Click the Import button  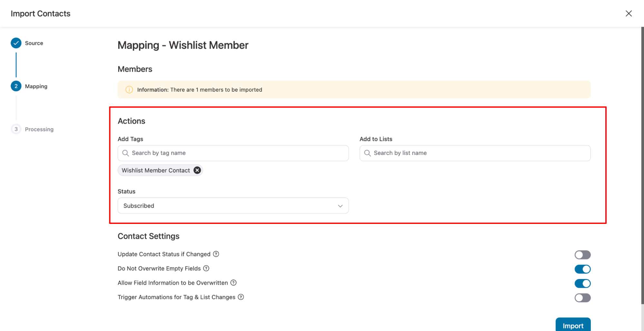[x=573, y=326]
